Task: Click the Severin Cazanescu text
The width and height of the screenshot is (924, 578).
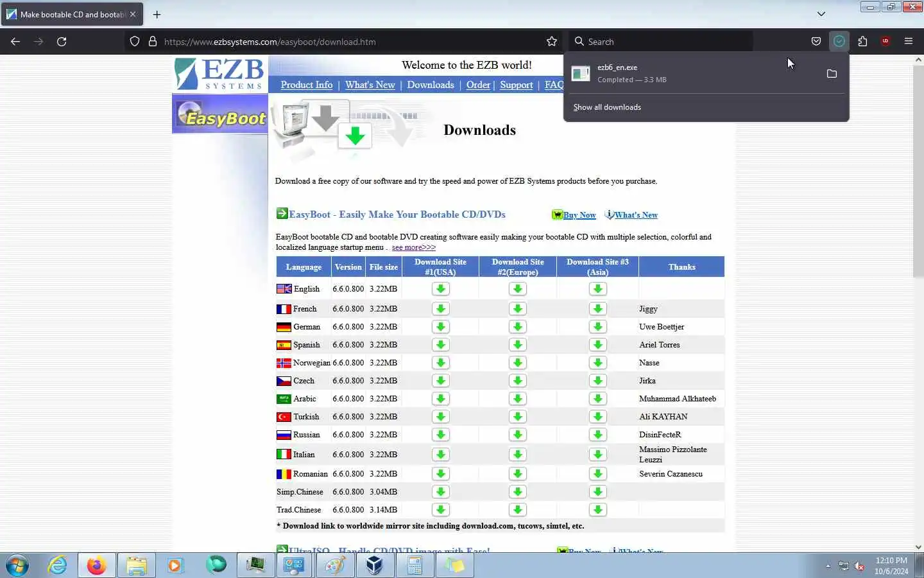Action: (671, 474)
